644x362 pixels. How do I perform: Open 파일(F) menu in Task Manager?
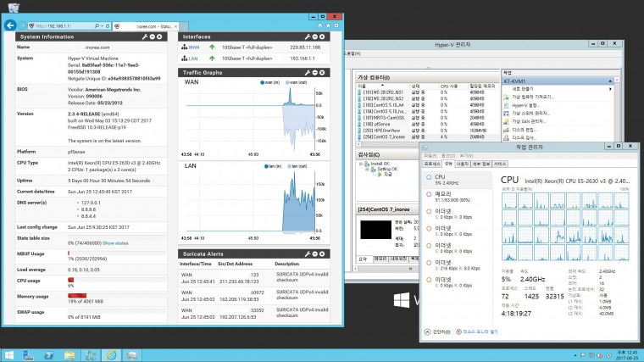point(430,156)
